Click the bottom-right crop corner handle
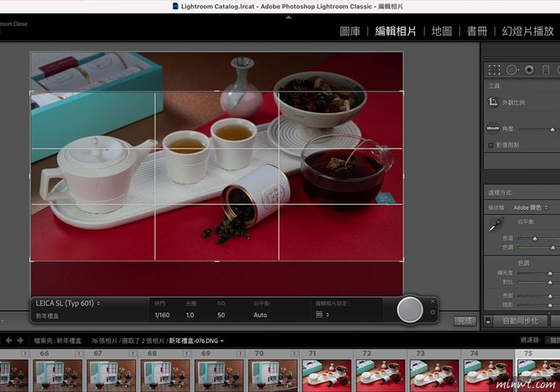The image size is (560, 392). click(x=403, y=260)
